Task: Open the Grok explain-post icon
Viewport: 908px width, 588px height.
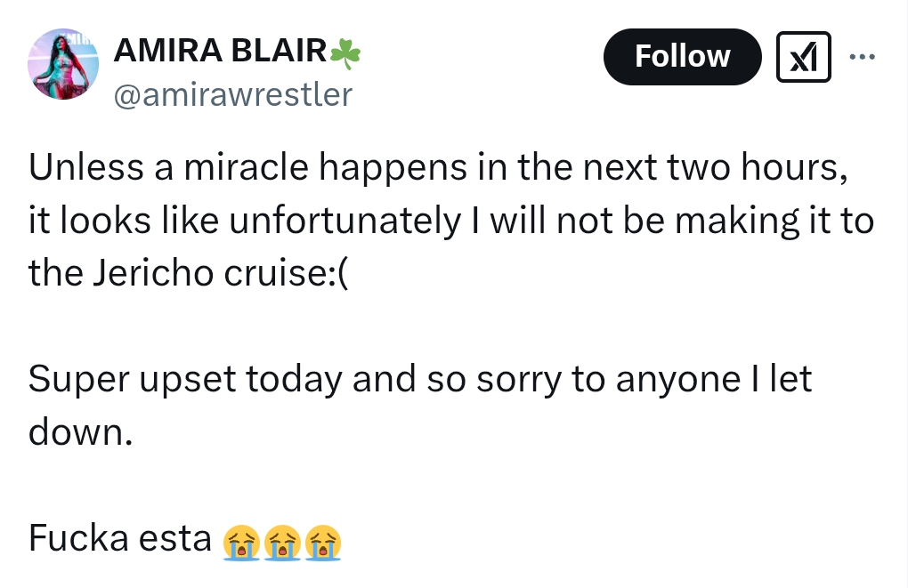Action: 805,56
